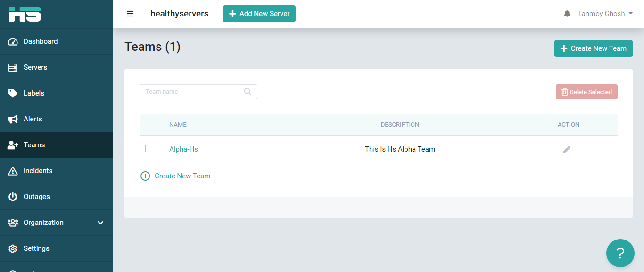Click the Delete Selected button
The height and width of the screenshot is (272, 644).
click(586, 92)
